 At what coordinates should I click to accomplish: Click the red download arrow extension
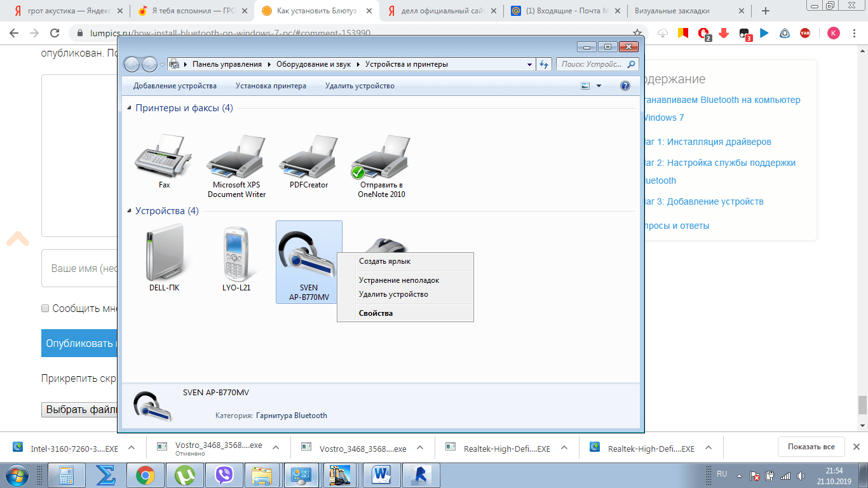pos(724,33)
